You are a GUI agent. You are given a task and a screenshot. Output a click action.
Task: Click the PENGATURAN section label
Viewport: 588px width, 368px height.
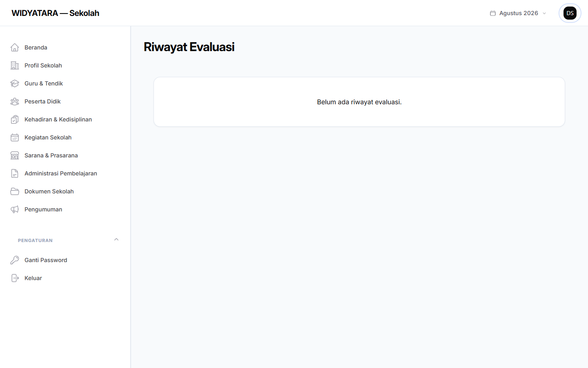(35, 240)
